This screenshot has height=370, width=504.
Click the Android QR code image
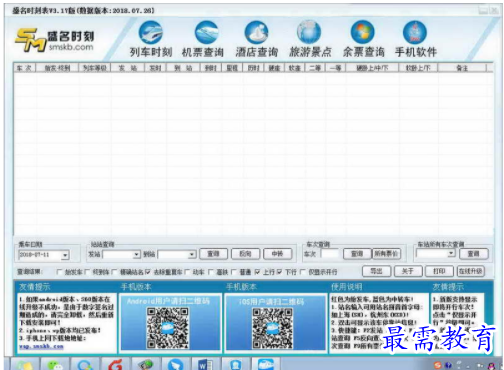click(x=168, y=328)
